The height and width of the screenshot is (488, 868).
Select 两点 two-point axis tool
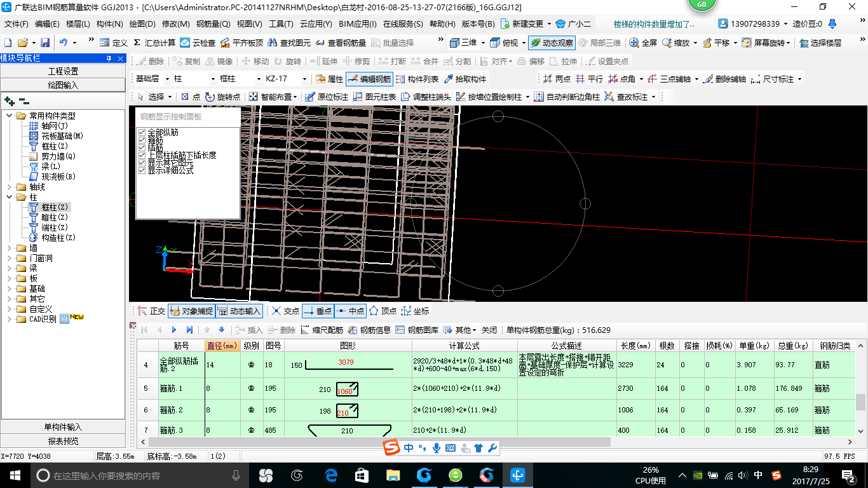[557, 79]
